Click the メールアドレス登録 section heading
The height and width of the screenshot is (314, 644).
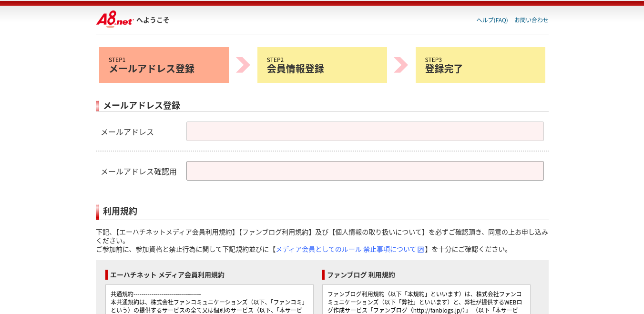[x=142, y=106]
